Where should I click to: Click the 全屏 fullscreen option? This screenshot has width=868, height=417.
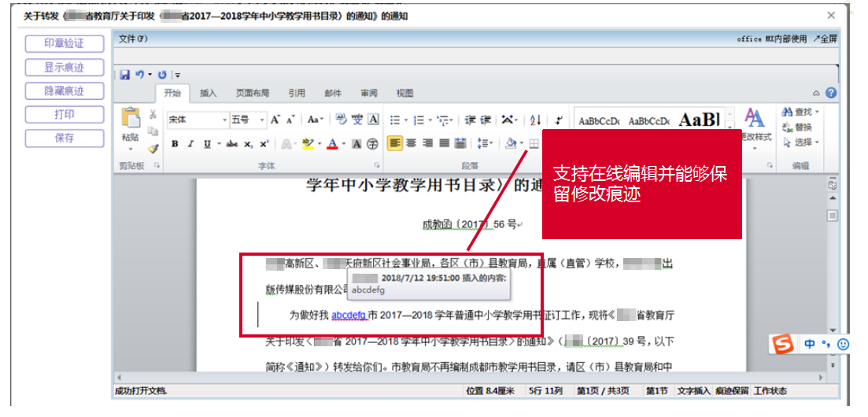pyautogui.click(x=826, y=39)
